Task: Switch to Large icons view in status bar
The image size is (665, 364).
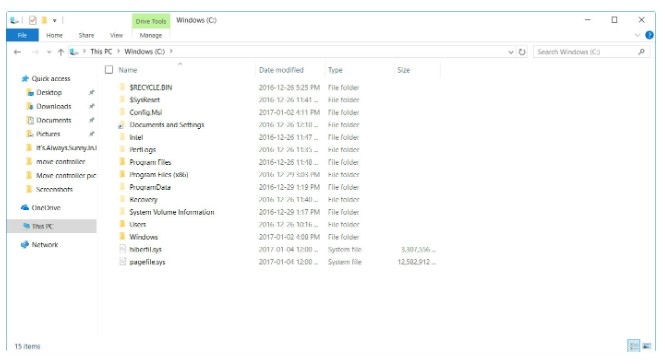Action: pos(646,346)
